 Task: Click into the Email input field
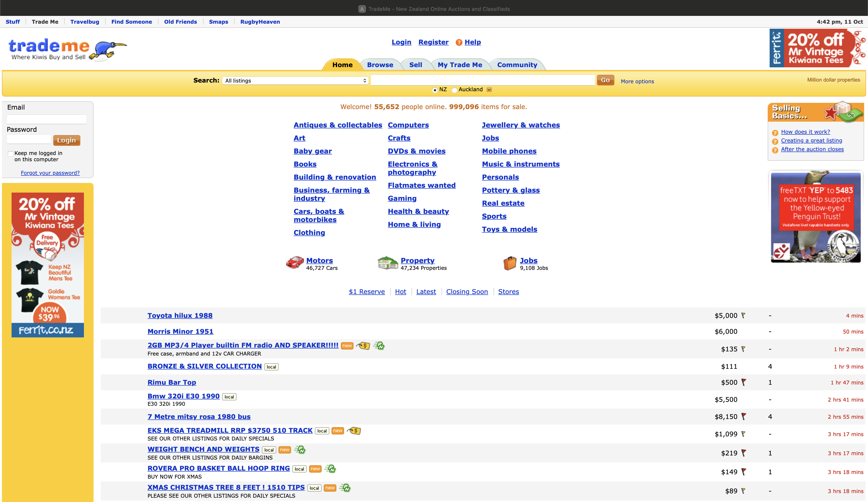click(47, 119)
